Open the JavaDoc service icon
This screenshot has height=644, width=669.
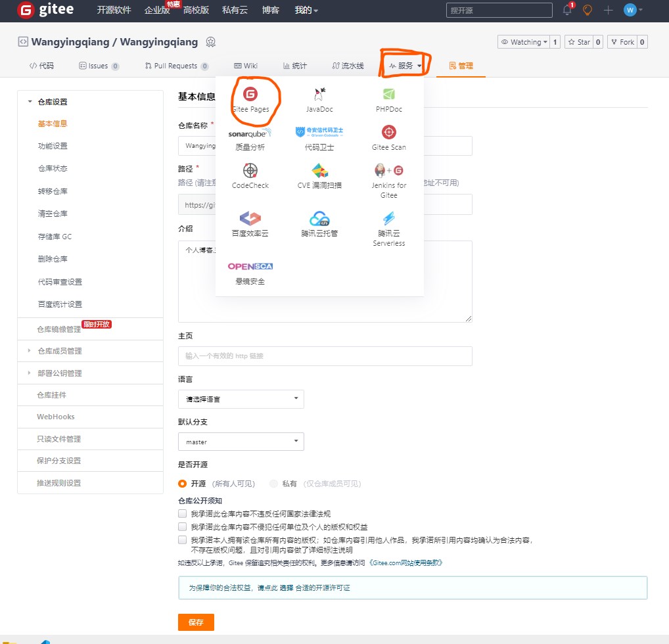click(319, 99)
